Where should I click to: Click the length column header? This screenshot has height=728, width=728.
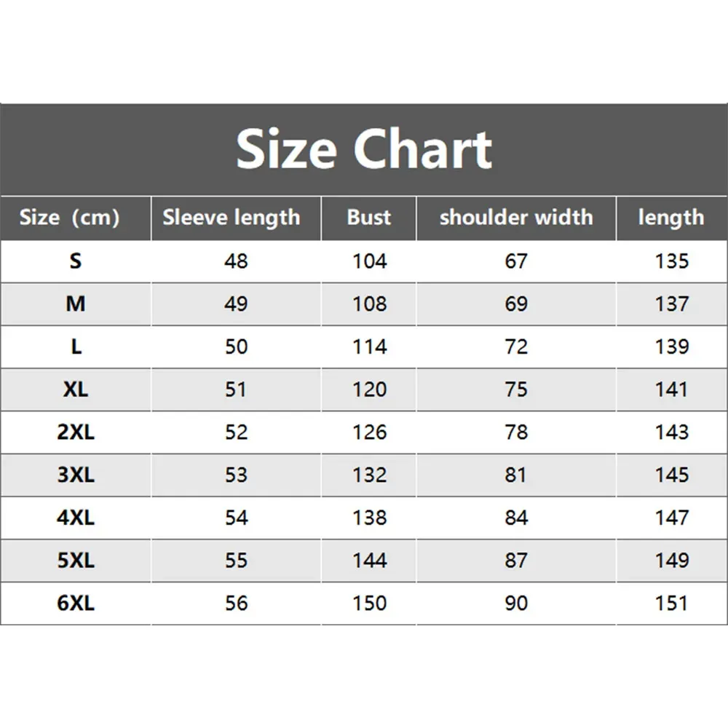coord(670,218)
